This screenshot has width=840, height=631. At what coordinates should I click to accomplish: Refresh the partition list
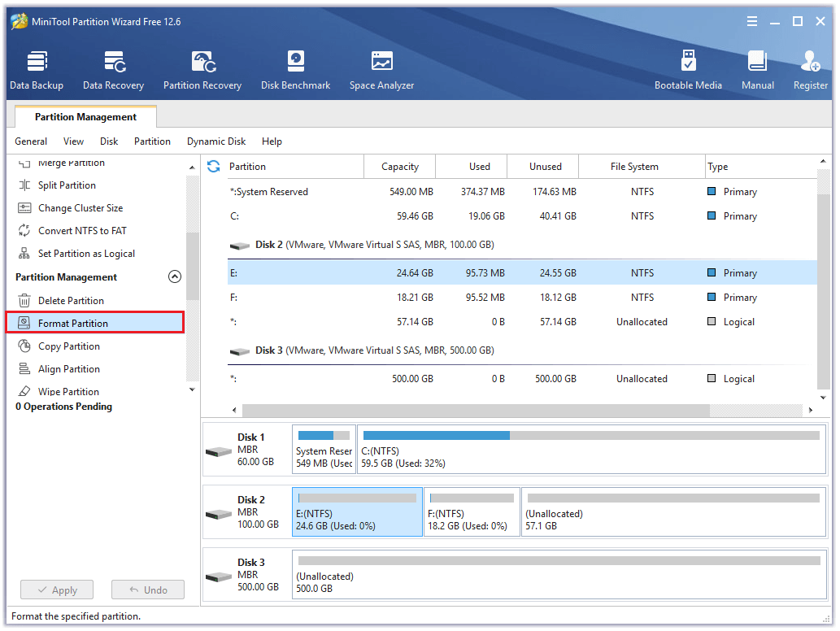[212, 166]
